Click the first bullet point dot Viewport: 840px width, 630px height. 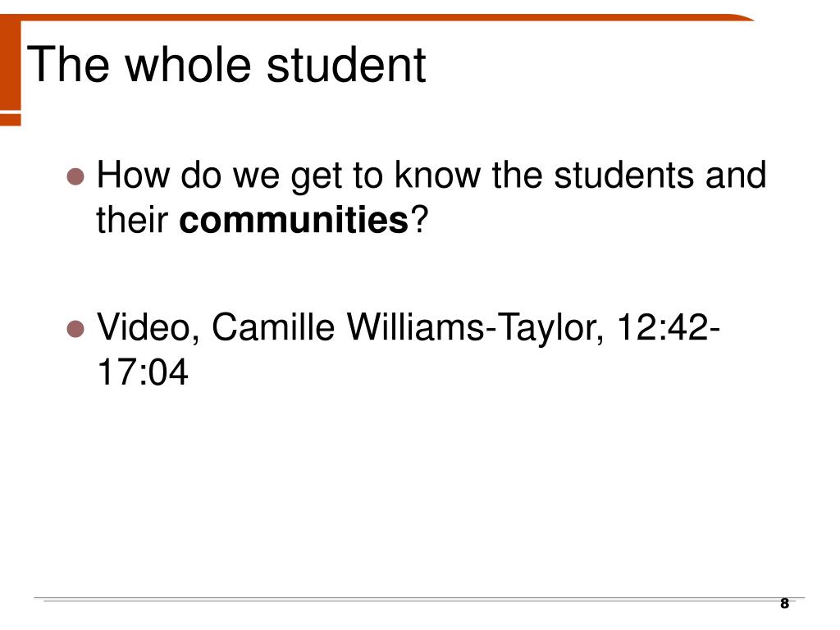click(75, 177)
